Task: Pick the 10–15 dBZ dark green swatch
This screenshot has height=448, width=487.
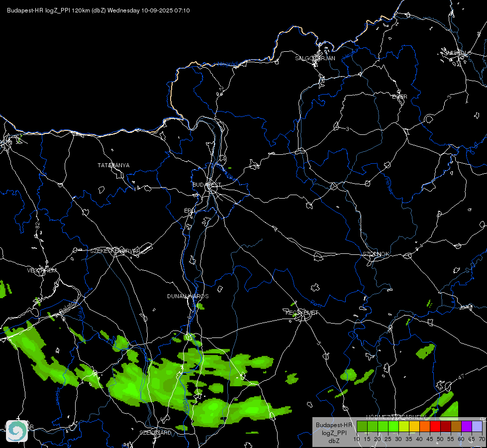Action: coord(362,426)
